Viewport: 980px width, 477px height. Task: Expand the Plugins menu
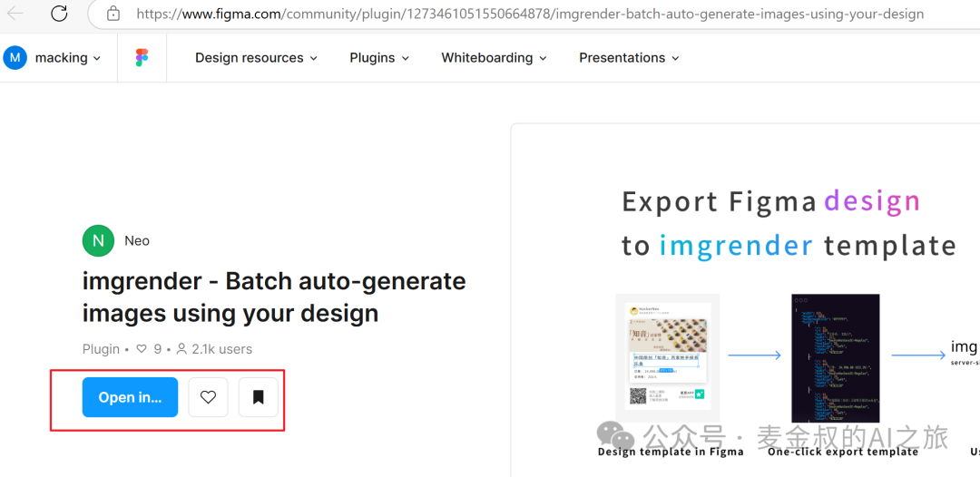379,58
